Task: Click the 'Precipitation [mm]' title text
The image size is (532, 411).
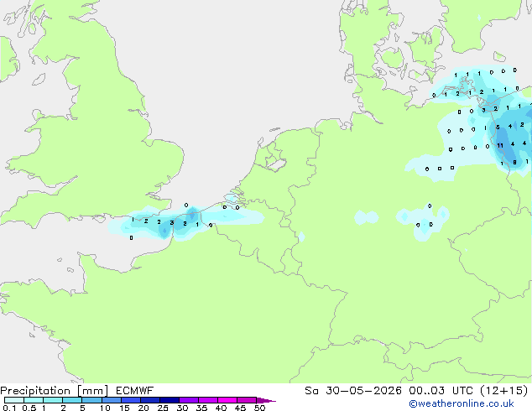Action: (x=54, y=390)
